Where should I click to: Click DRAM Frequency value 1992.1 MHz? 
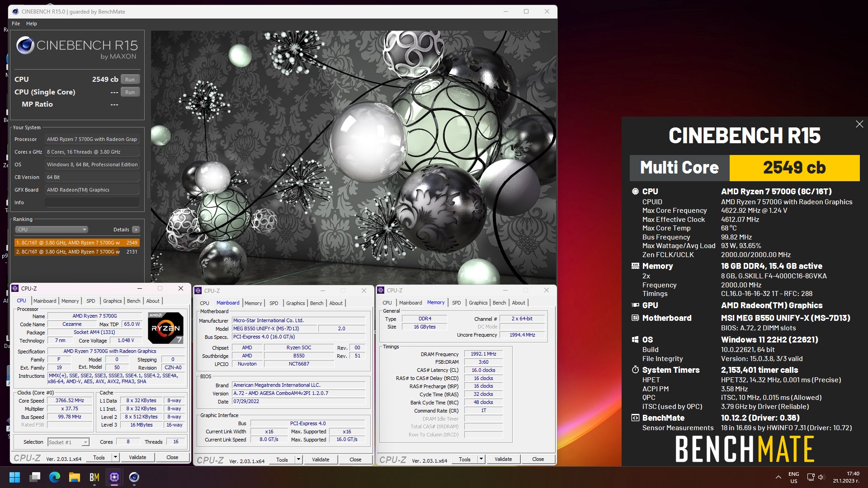click(483, 354)
